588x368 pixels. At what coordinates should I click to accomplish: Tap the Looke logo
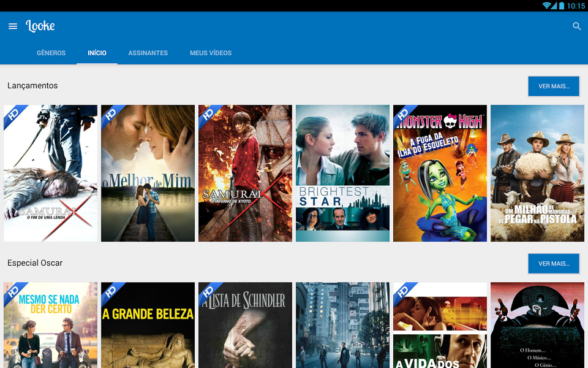(x=40, y=26)
